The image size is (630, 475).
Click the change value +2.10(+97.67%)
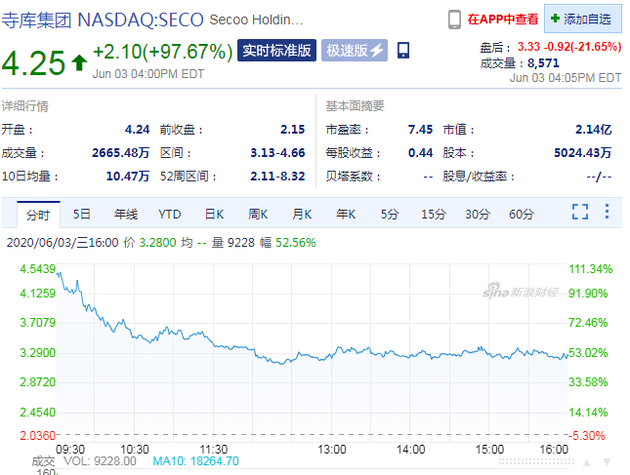(163, 52)
